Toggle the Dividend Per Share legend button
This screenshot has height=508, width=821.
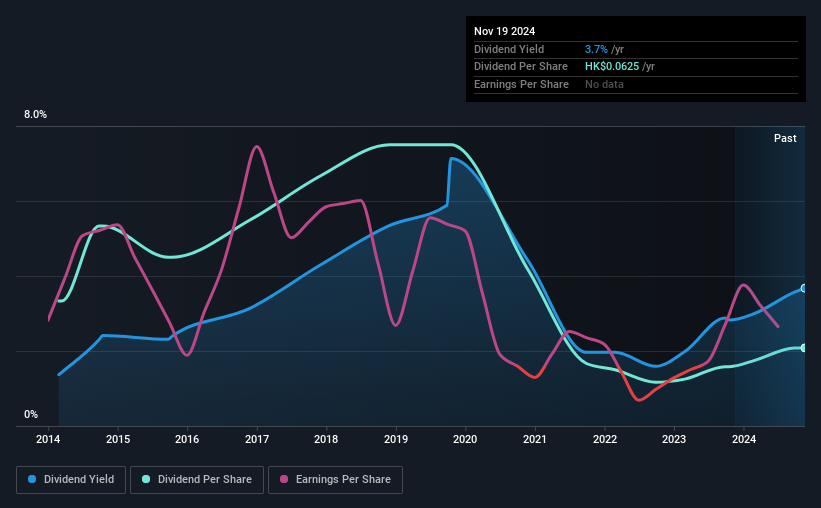(x=197, y=480)
